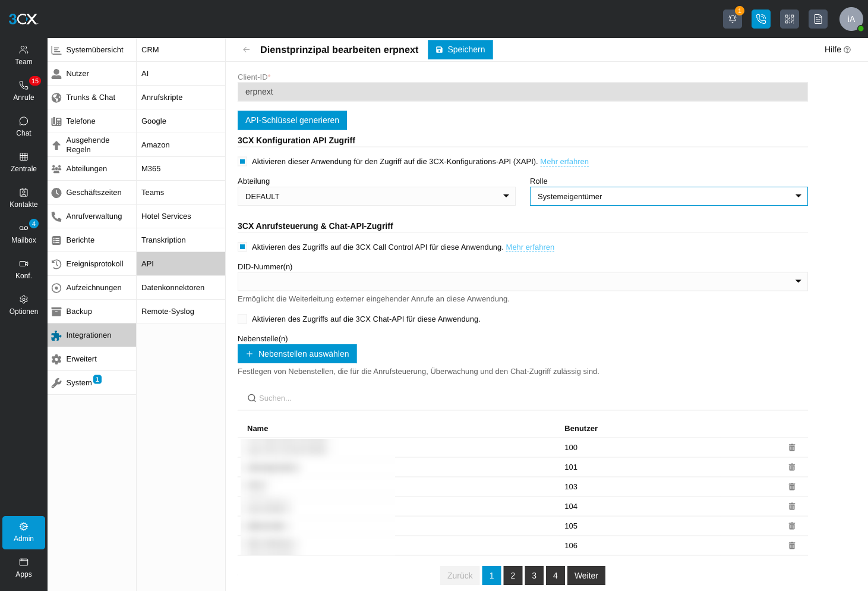Select the CRM integration
Viewport: 868px width, 591px height.
[x=181, y=50]
